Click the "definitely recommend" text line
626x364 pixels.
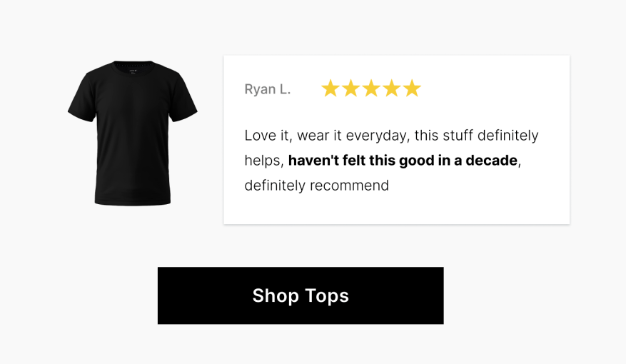pos(316,186)
